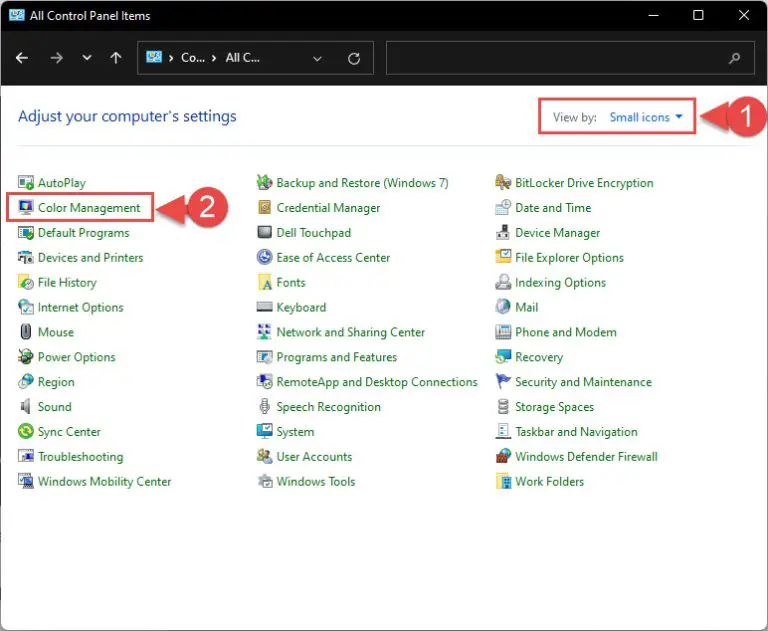
Task: Refresh the Control Panel view
Action: pyautogui.click(x=354, y=59)
